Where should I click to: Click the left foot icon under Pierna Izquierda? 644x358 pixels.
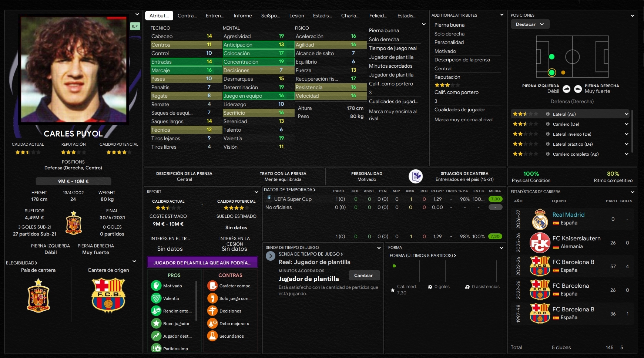566,89
